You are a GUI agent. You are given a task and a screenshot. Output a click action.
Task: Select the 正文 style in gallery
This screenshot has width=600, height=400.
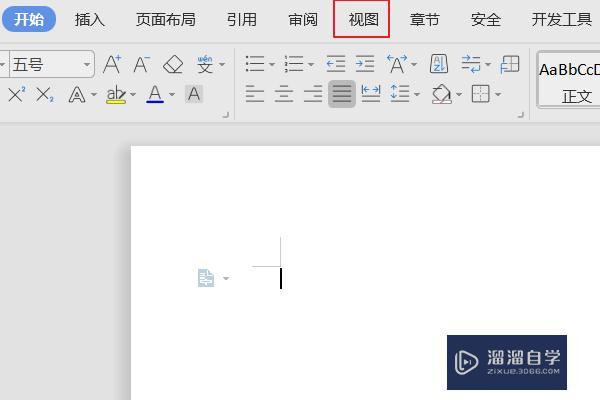tap(570, 81)
